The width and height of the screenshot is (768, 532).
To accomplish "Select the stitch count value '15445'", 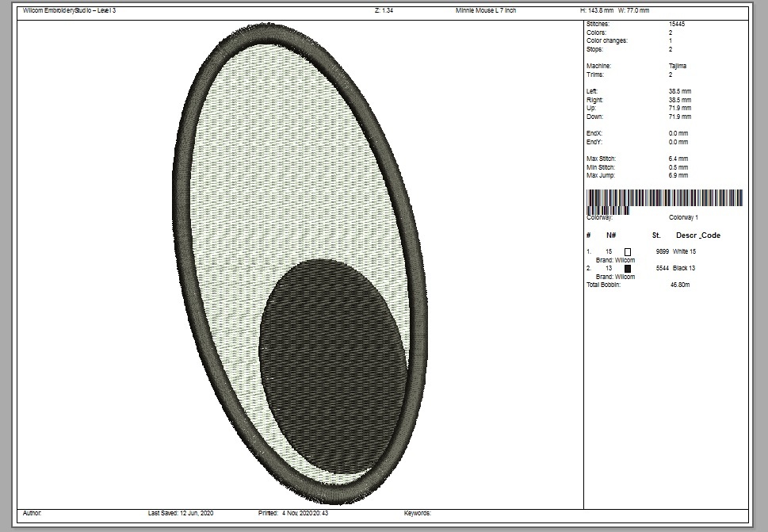I will click(677, 24).
